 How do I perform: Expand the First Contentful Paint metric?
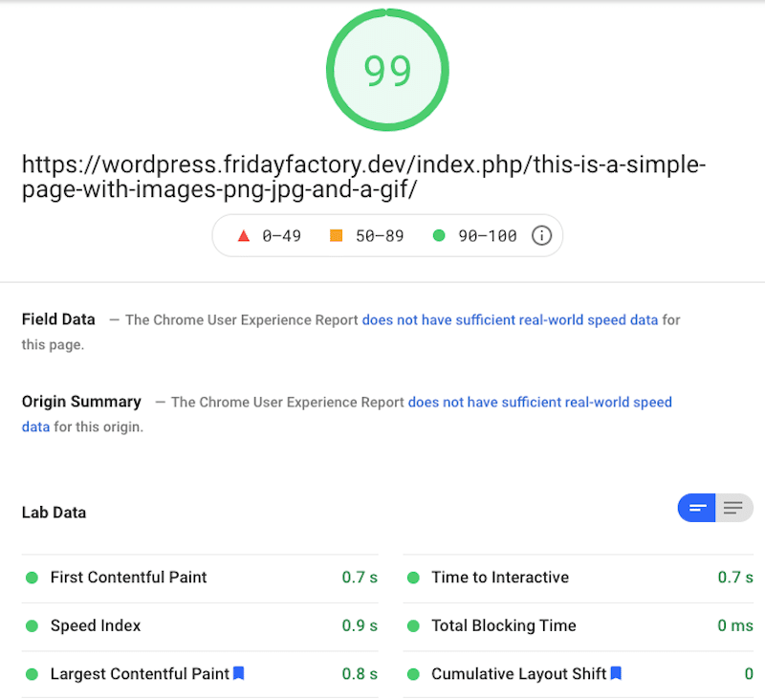(x=200, y=578)
